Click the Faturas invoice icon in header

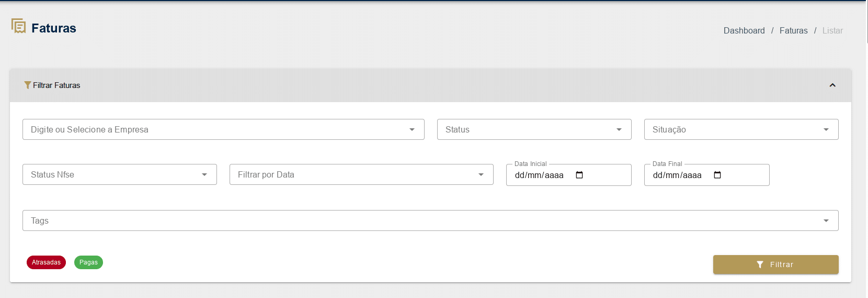[19, 26]
